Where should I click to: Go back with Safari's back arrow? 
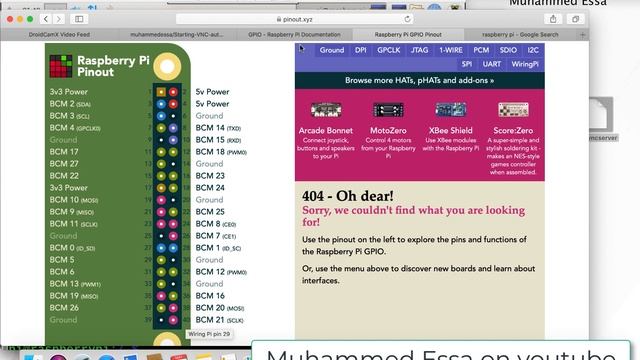point(46,19)
